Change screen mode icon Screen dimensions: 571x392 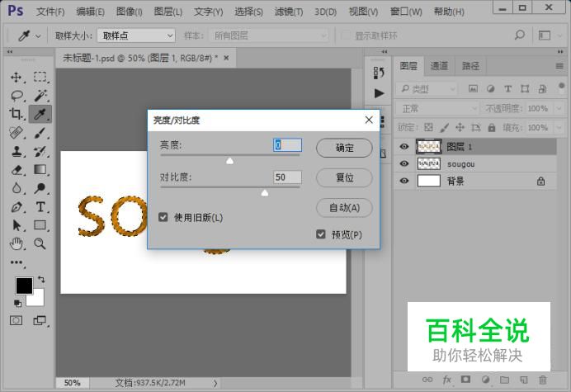40,320
